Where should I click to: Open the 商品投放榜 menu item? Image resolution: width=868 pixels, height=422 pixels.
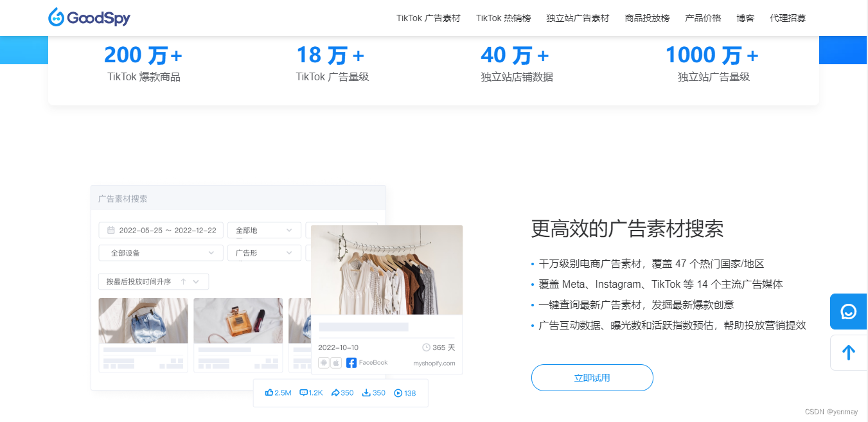pyautogui.click(x=647, y=18)
